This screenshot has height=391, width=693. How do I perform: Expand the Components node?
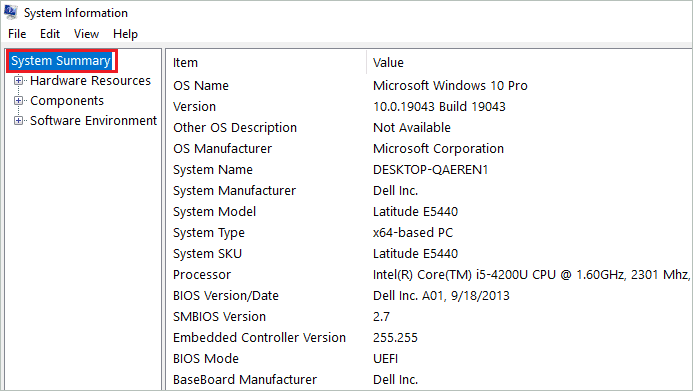coord(18,100)
